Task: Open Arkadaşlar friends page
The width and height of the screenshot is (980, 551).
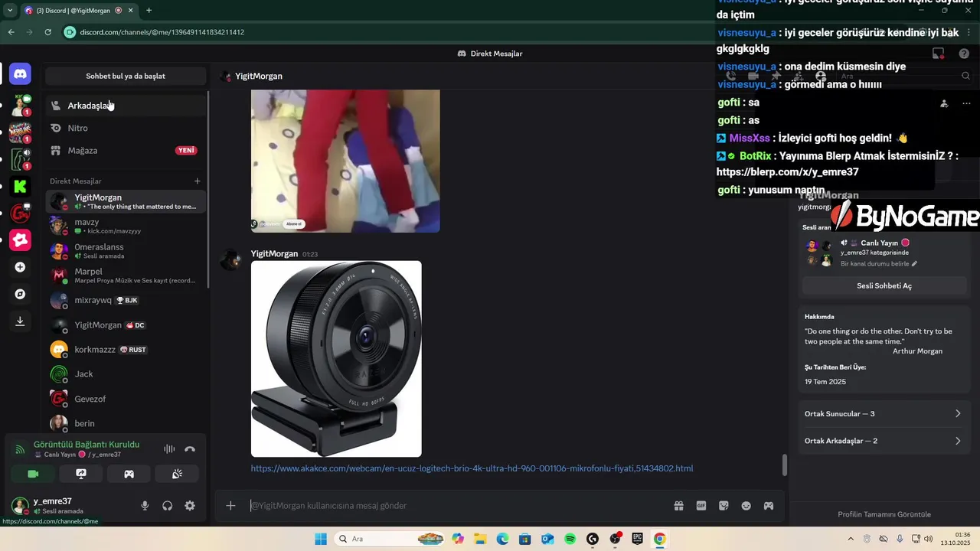Action: coord(125,106)
